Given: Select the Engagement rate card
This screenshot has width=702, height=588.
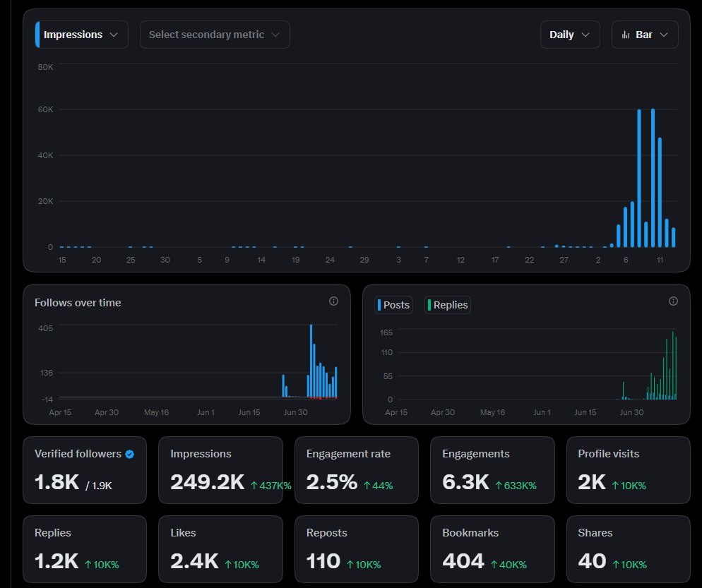Looking at the screenshot, I should pyautogui.click(x=357, y=470).
